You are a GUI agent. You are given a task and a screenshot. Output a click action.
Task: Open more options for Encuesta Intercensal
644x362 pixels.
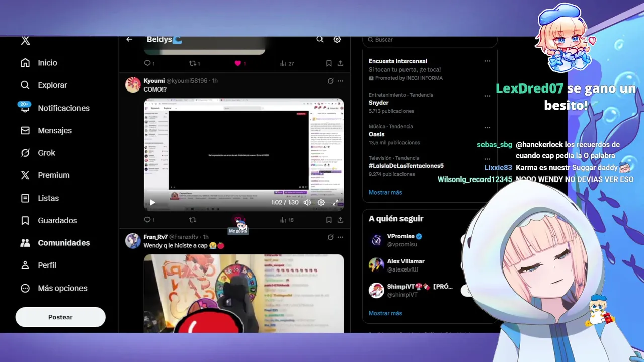pyautogui.click(x=487, y=61)
